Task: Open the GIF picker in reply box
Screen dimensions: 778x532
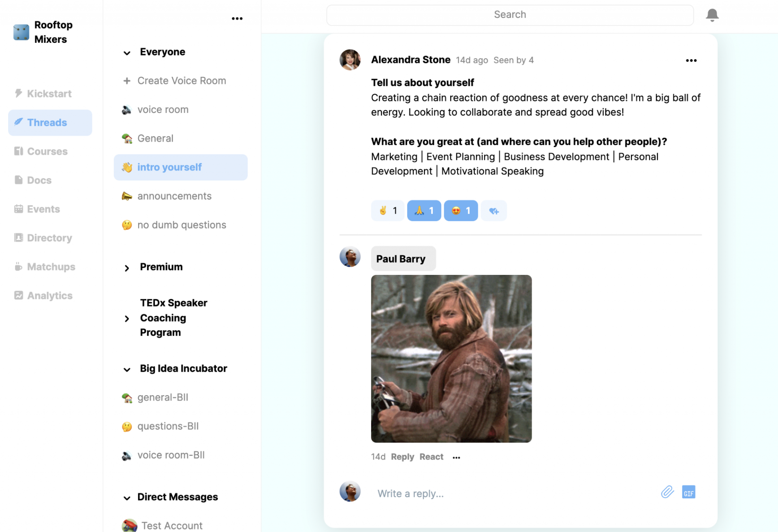Action: [688, 492]
